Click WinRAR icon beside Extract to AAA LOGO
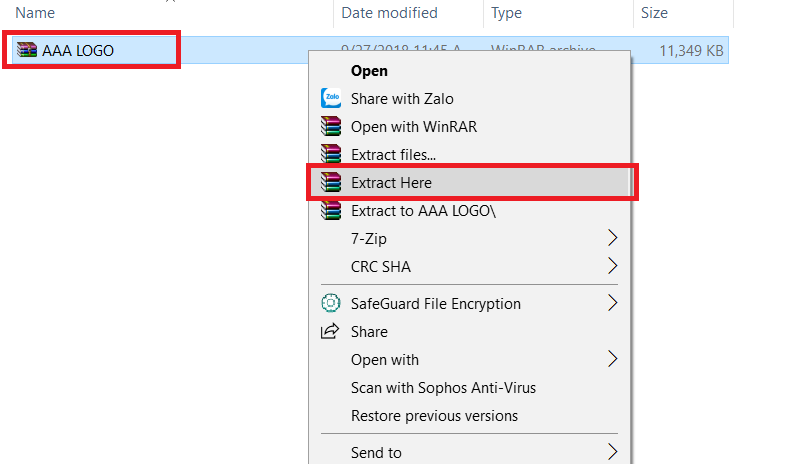Viewport: 808px width, 464px height. point(331,211)
